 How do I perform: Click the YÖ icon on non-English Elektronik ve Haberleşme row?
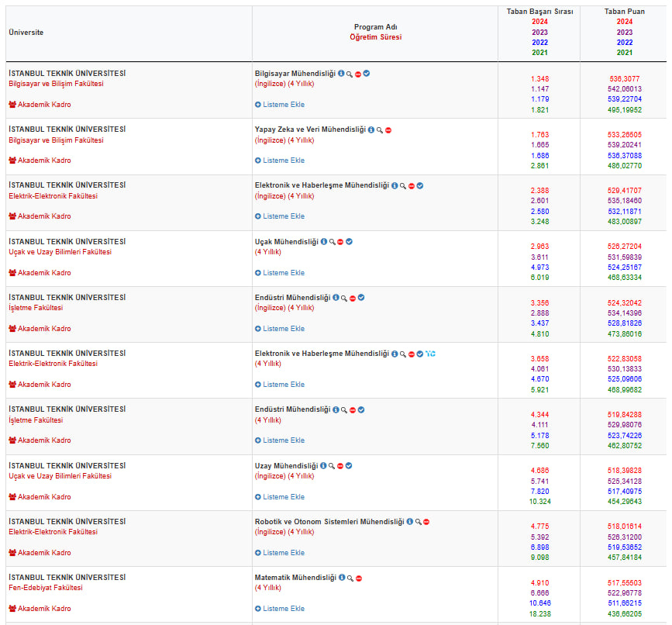pyautogui.click(x=430, y=354)
